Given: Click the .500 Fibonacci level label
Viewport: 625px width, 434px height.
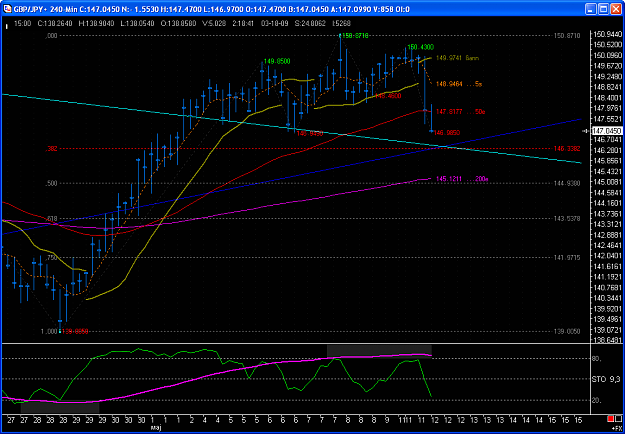Looking at the screenshot, I should pos(52,183).
